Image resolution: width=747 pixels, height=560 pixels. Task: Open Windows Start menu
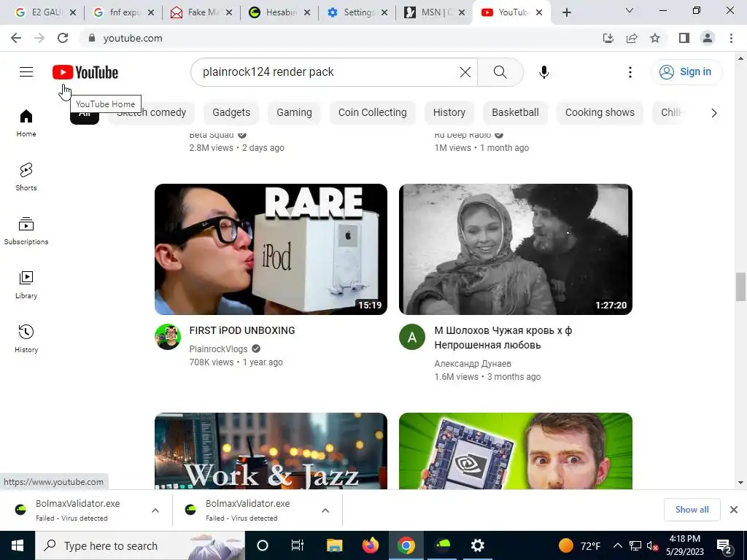[18, 545]
